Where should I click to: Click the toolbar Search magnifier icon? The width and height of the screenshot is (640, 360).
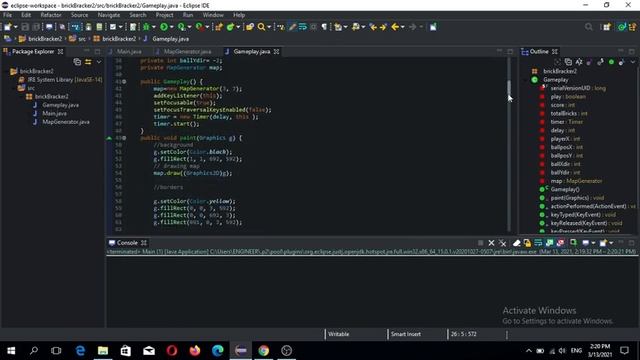click(261, 27)
